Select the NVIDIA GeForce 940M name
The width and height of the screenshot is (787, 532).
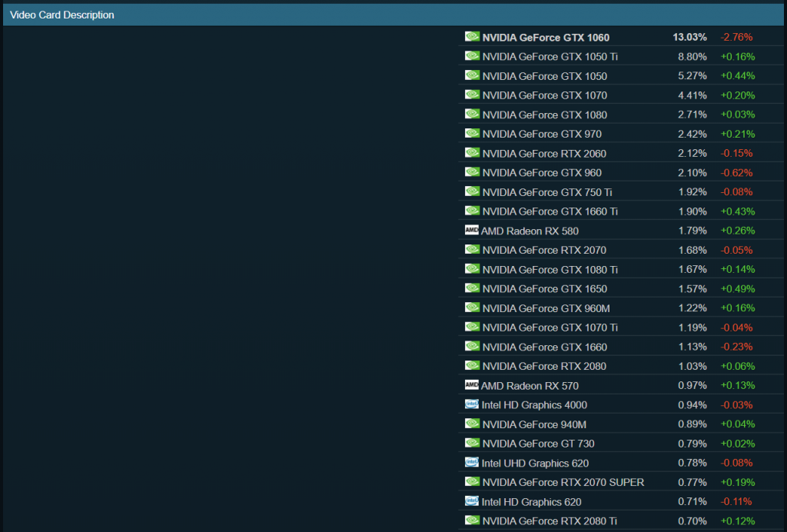point(534,424)
